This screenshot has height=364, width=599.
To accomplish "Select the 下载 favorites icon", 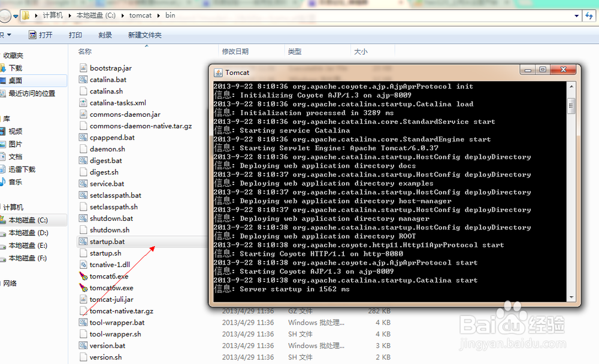I will (x=3, y=68).
